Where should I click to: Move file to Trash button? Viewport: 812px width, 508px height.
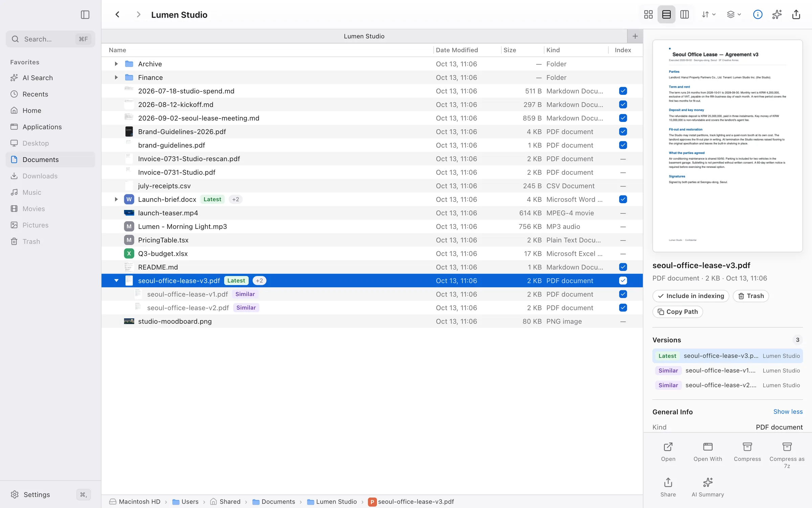click(x=751, y=296)
